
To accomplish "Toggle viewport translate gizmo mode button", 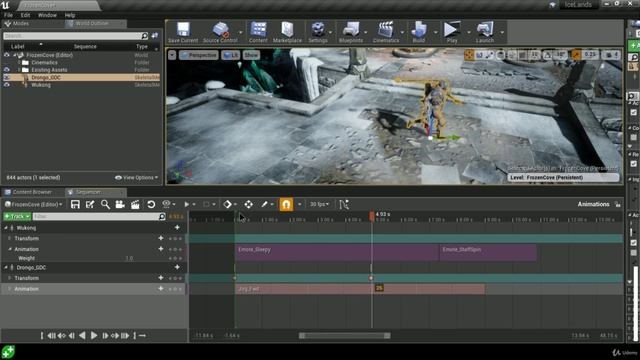I will pyautogui.click(x=469, y=55).
